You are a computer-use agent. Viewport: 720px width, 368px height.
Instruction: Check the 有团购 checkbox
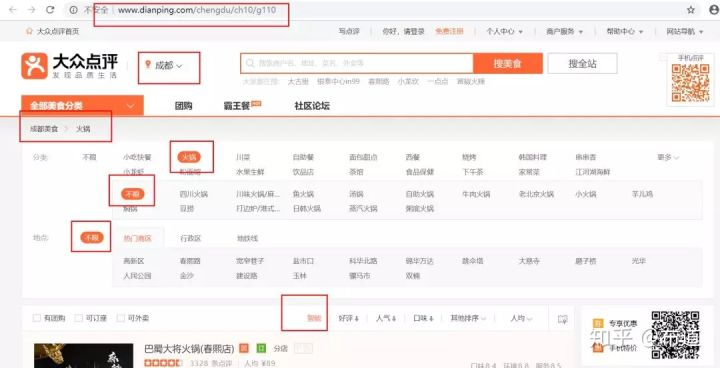pos(37,318)
